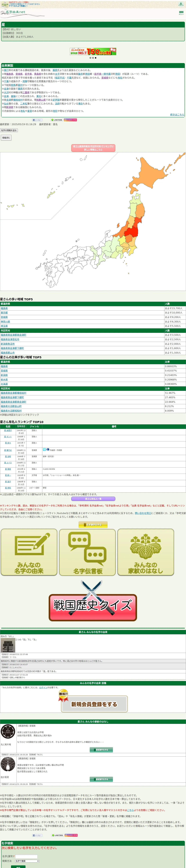Click the yellow 名字御守を作る button
Screen dimensions: 186x868
(x=93, y=525)
